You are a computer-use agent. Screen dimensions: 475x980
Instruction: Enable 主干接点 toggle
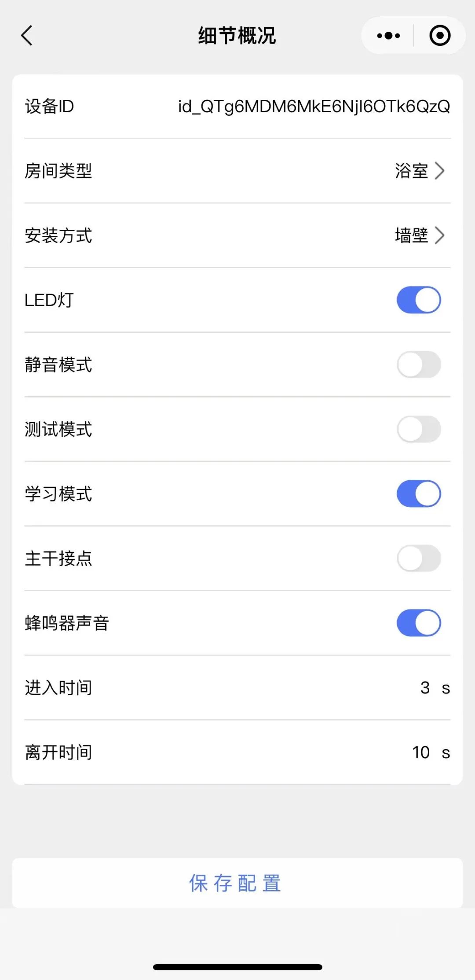pyautogui.click(x=419, y=558)
